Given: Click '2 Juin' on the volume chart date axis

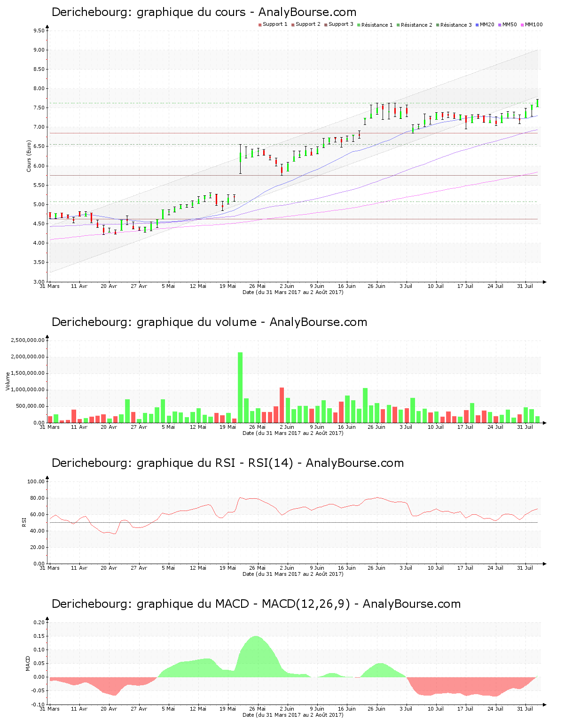Looking at the screenshot, I should tap(287, 427).
